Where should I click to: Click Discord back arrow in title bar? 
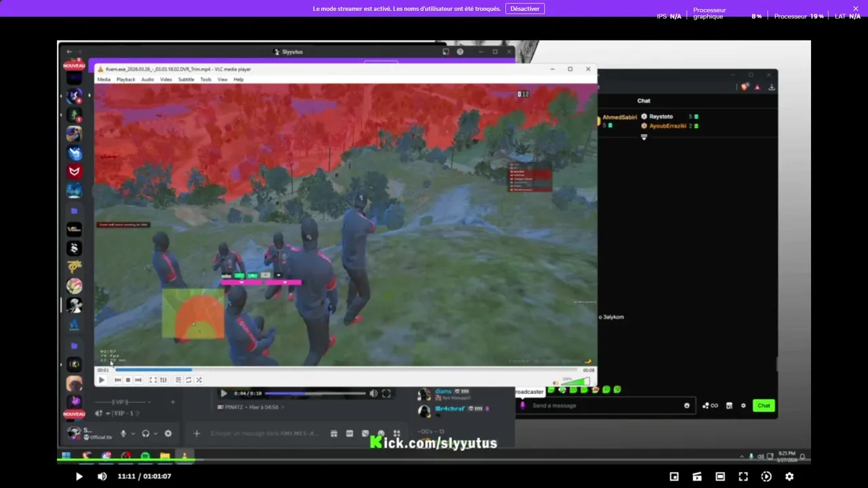[x=69, y=52]
